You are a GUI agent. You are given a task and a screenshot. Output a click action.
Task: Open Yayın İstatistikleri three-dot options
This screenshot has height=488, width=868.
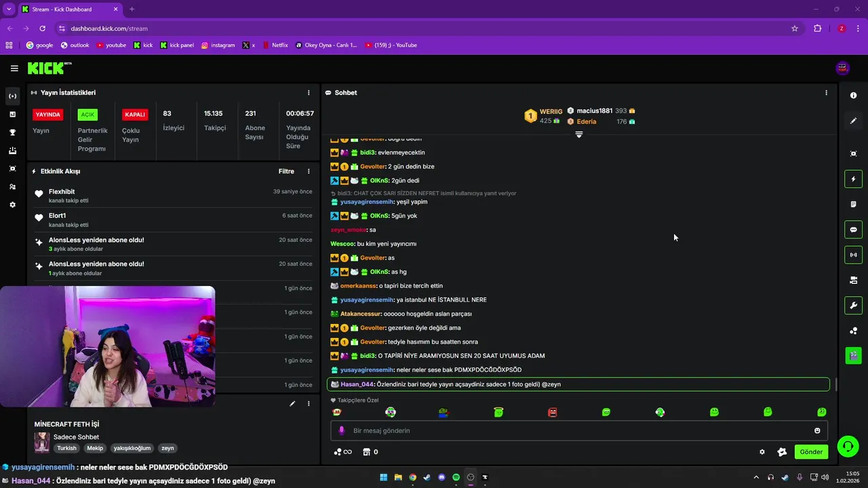pos(309,93)
